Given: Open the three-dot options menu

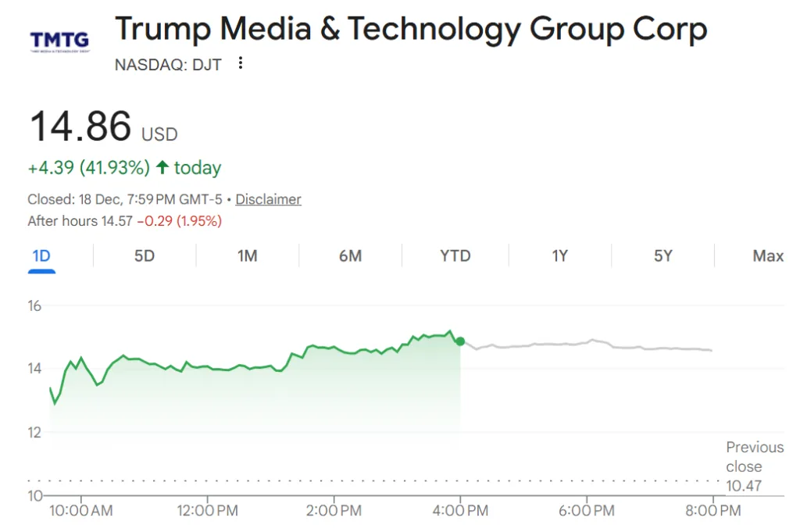Looking at the screenshot, I should coord(240,63).
